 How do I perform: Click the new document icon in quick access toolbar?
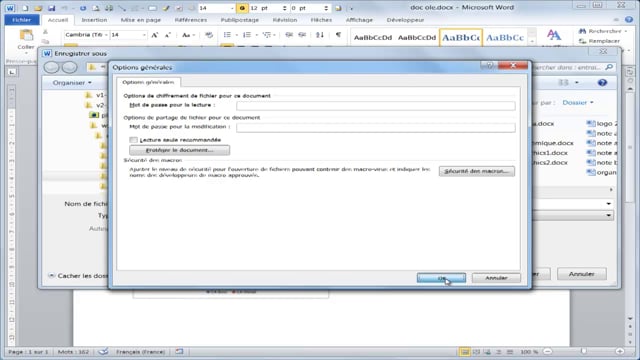(25, 8)
